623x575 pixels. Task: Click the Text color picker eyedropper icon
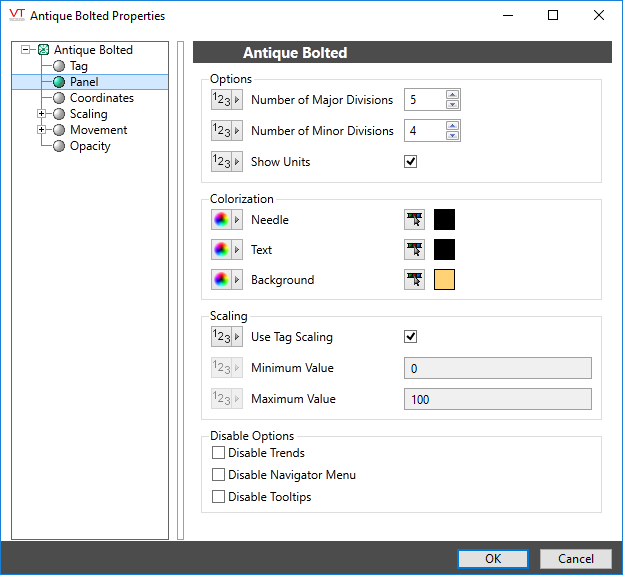(414, 250)
